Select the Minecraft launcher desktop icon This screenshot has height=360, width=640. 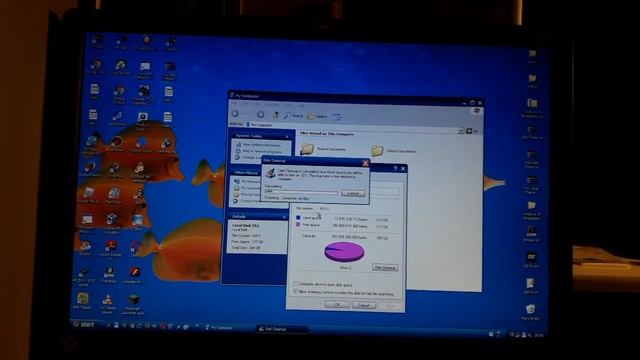coord(133,305)
